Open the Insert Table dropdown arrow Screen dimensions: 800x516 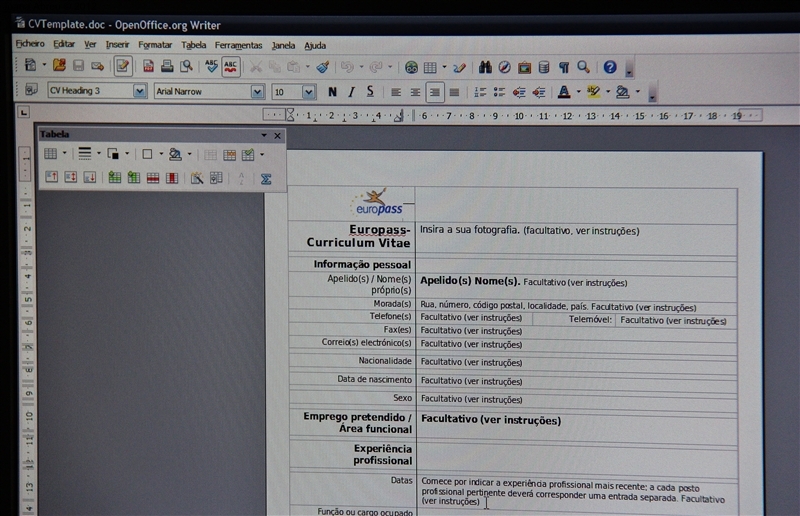(444, 67)
